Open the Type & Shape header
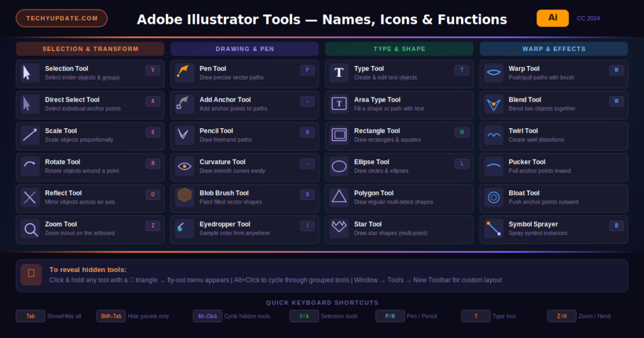This screenshot has width=644, height=338. coord(399,49)
